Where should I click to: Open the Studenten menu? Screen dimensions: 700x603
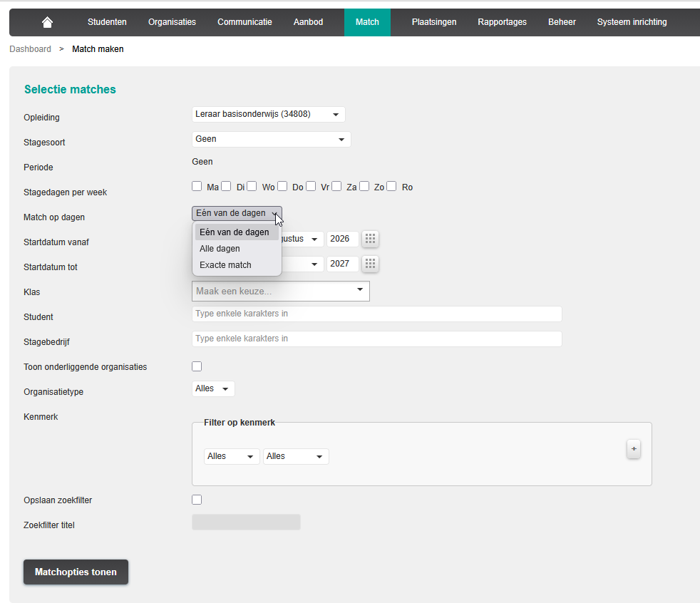click(x=107, y=22)
